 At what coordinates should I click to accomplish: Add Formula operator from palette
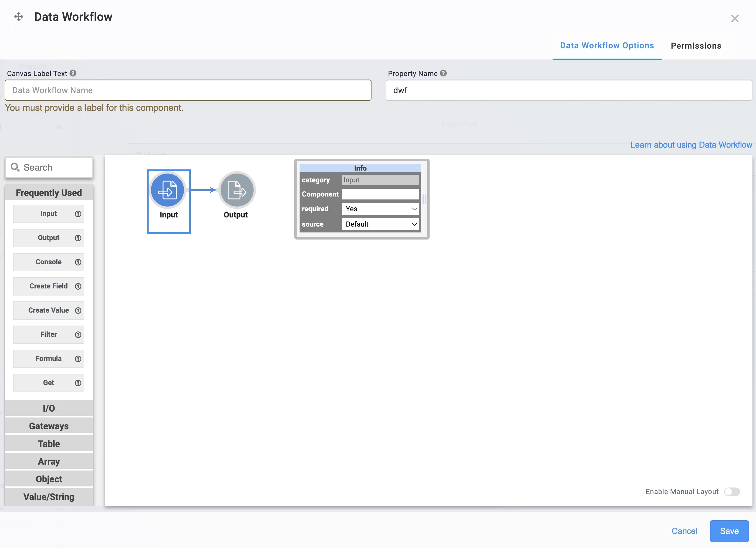49,359
